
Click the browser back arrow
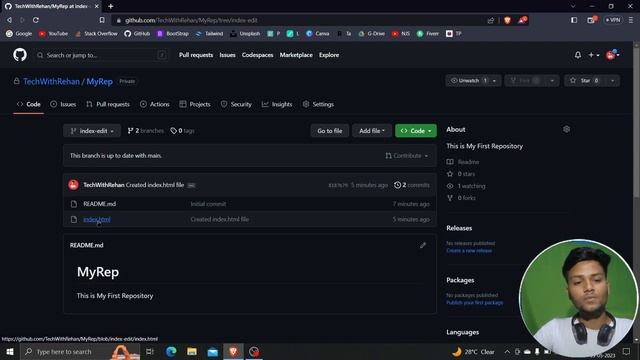click(x=9, y=20)
